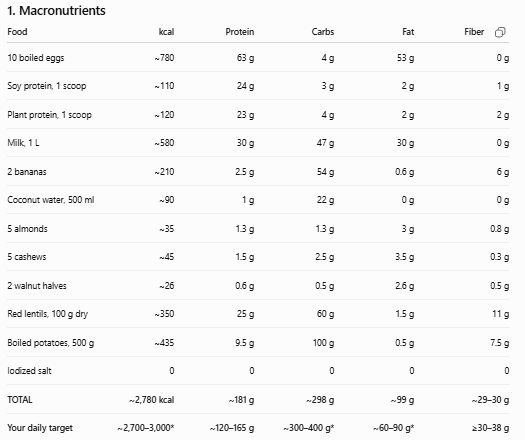Select the 10 boiled eggs row label
The height and width of the screenshot is (440, 525).
(x=36, y=58)
